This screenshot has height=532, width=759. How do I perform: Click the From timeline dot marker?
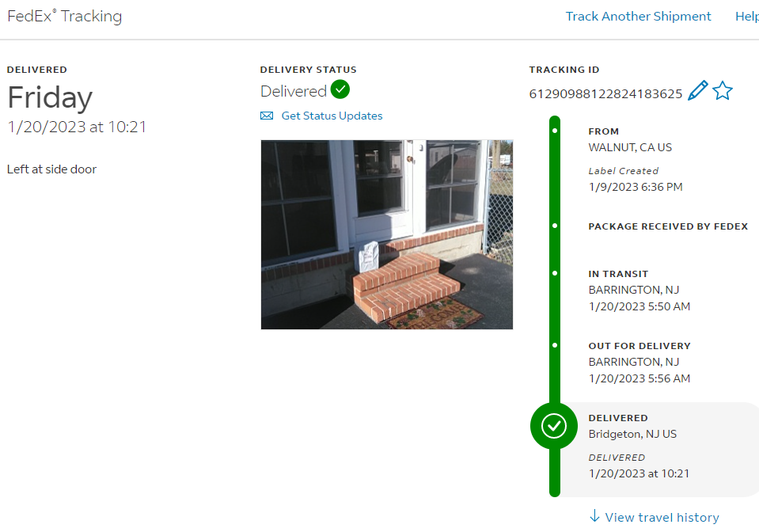[555, 130]
